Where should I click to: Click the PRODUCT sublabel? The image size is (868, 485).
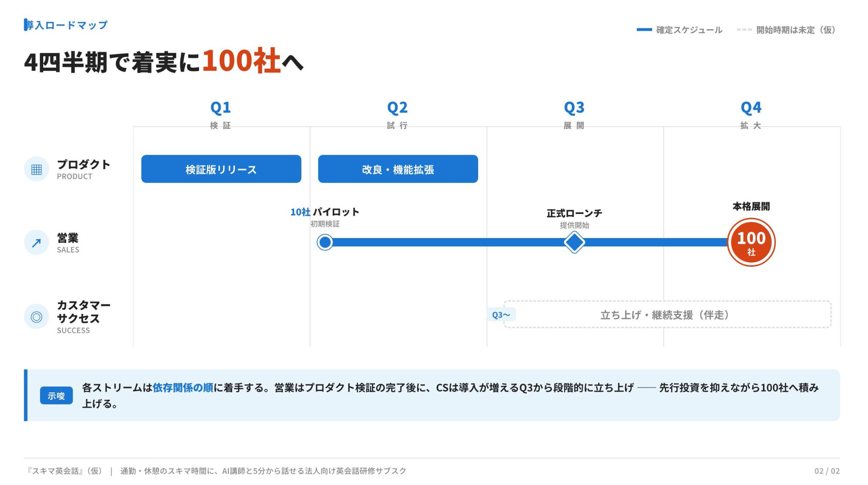(x=75, y=177)
